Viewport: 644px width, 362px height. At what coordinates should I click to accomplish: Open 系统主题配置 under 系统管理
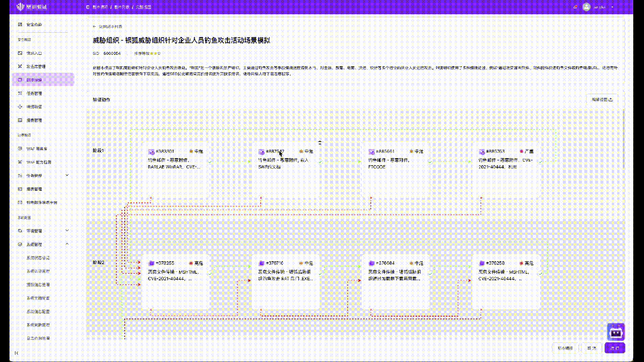pyautogui.click(x=38, y=298)
